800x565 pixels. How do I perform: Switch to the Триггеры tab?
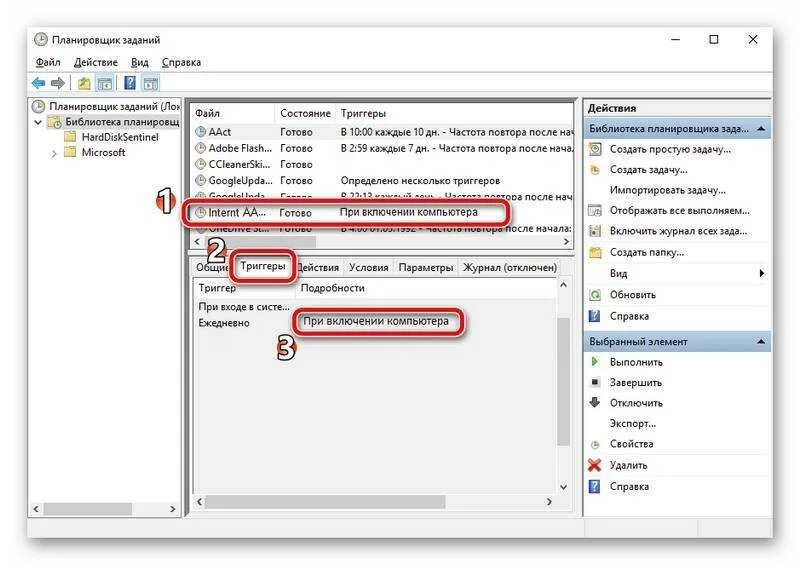[x=263, y=266]
